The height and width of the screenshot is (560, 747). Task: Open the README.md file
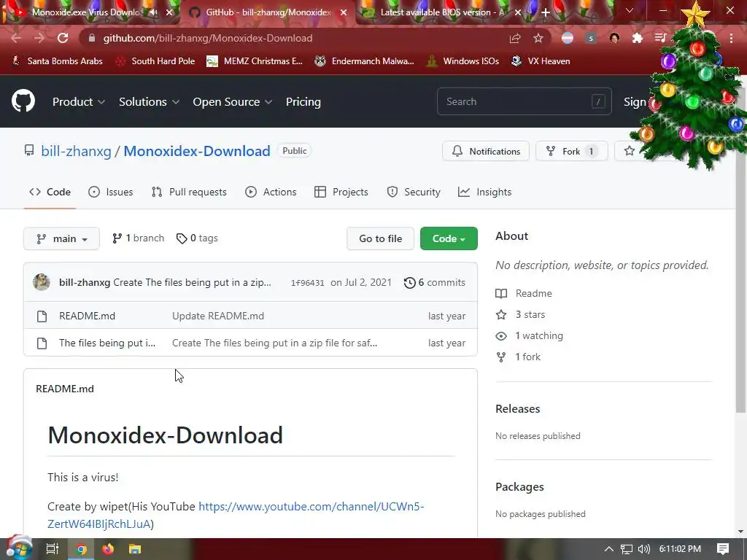88,316
